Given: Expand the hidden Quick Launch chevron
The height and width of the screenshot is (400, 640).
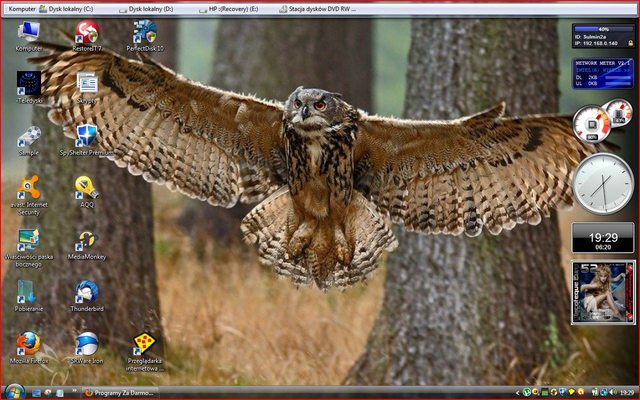Looking at the screenshot, I should pyautogui.click(x=72, y=392).
